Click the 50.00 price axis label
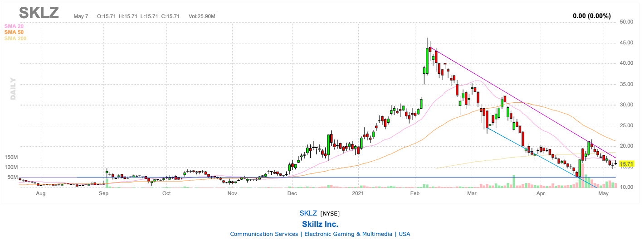This screenshot has width=644, height=240. (626, 22)
